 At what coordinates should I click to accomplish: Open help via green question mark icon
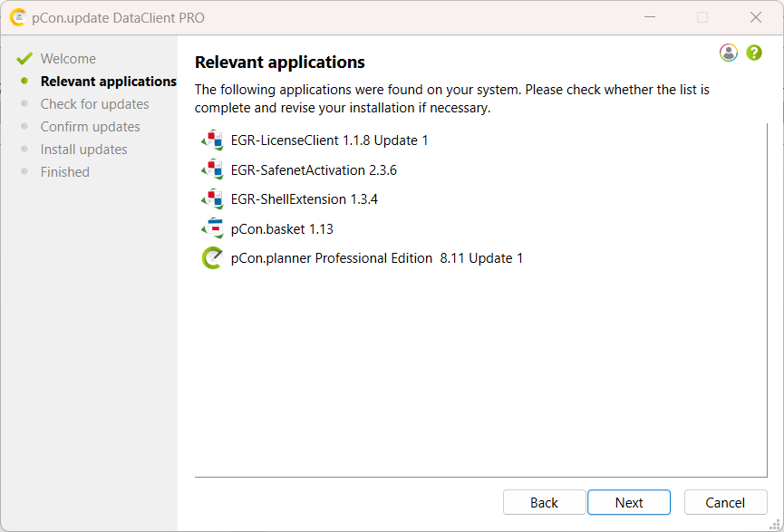(x=754, y=53)
